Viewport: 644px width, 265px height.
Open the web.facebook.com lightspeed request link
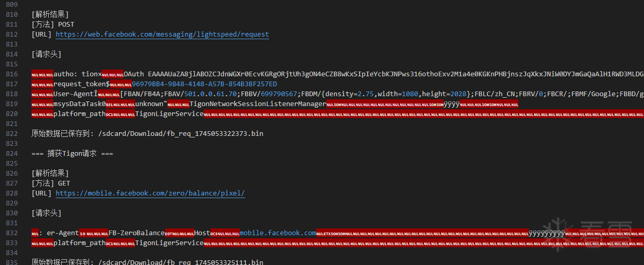162,34
